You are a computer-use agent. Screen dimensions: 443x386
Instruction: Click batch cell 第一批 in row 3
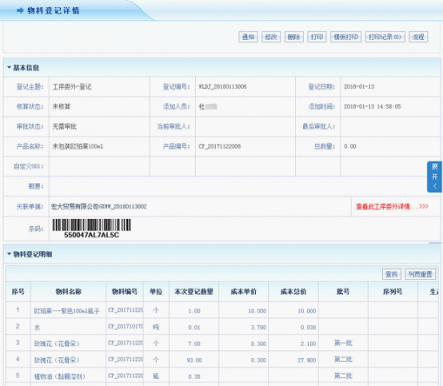point(343,343)
